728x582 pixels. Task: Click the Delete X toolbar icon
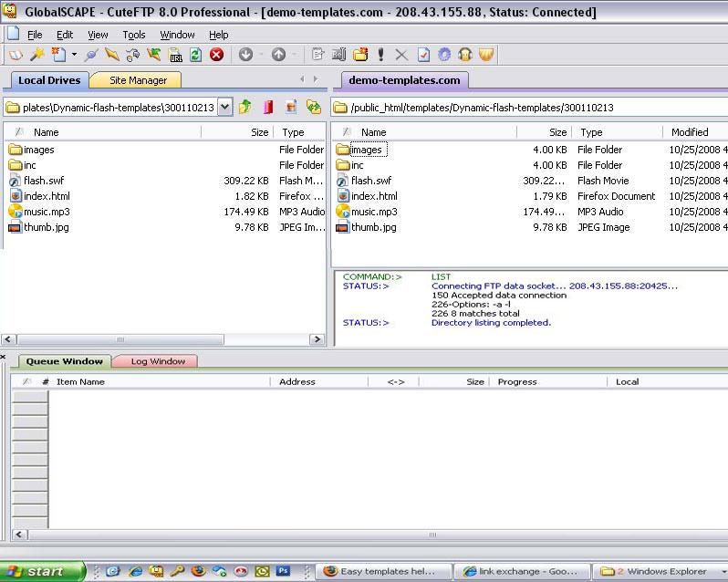401,55
